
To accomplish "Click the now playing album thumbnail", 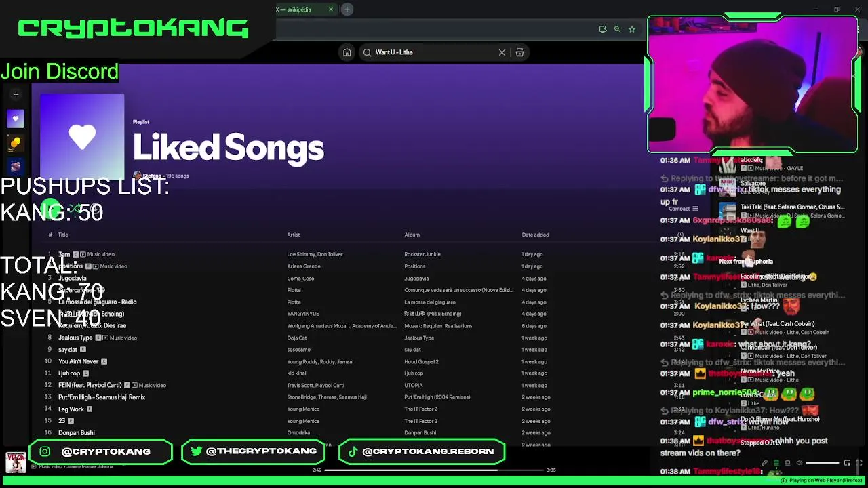I will click(16, 462).
